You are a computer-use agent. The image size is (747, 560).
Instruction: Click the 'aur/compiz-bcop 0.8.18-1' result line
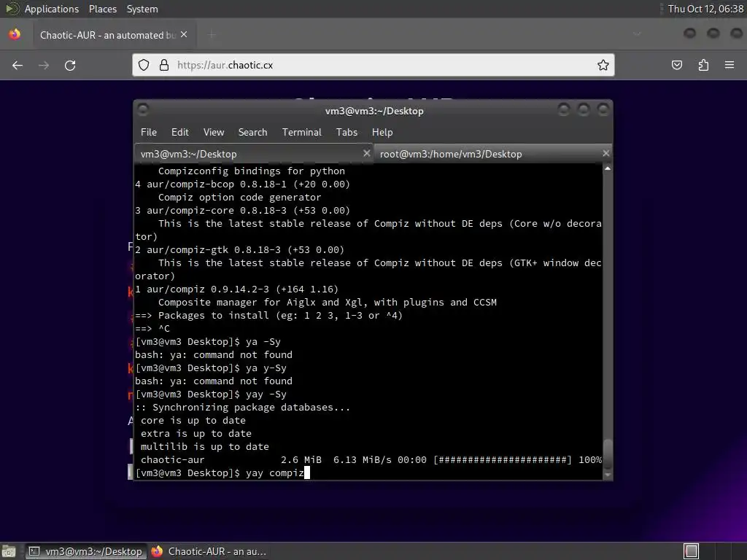click(242, 184)
